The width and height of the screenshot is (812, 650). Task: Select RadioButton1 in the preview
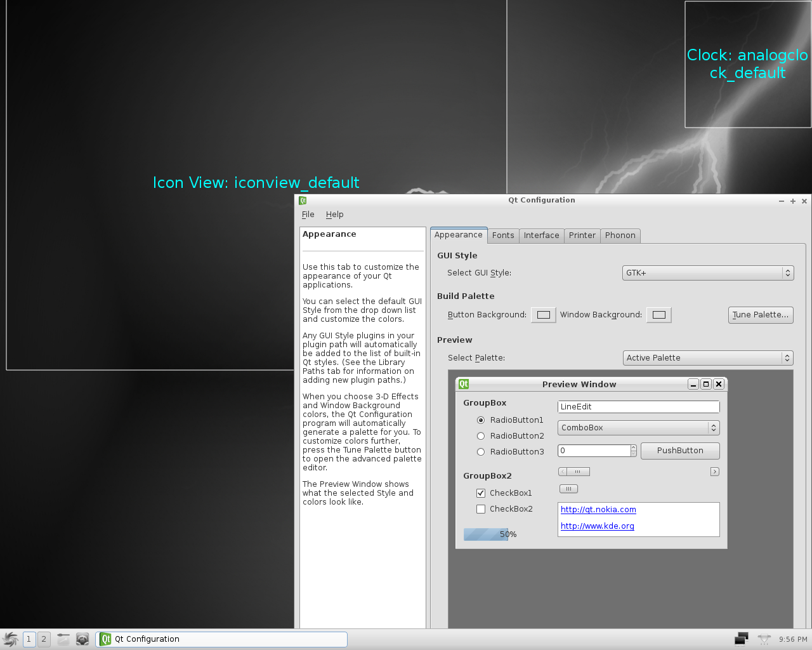[481, 420]
